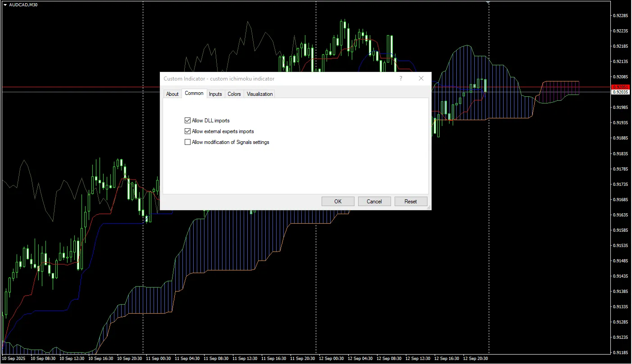Viewport: 632px width, 364px height.
Task: Go to the Colors tab
Action: click(x=234, y=94)
